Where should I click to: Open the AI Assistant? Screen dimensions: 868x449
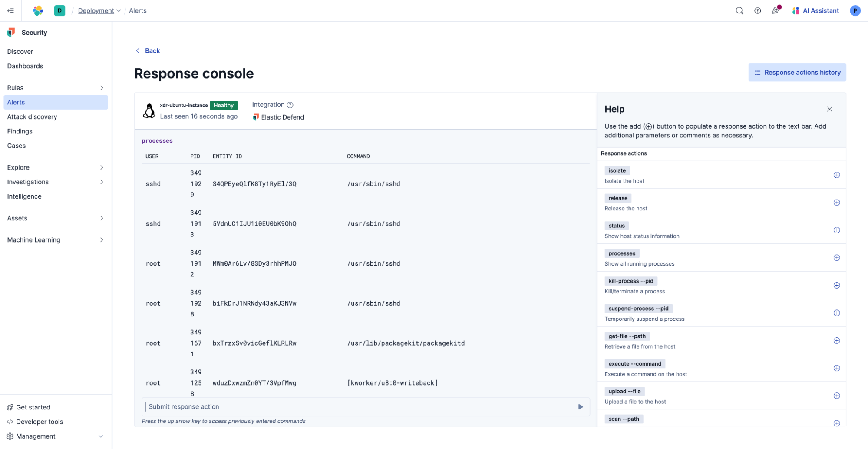click(x=815, y=10)
